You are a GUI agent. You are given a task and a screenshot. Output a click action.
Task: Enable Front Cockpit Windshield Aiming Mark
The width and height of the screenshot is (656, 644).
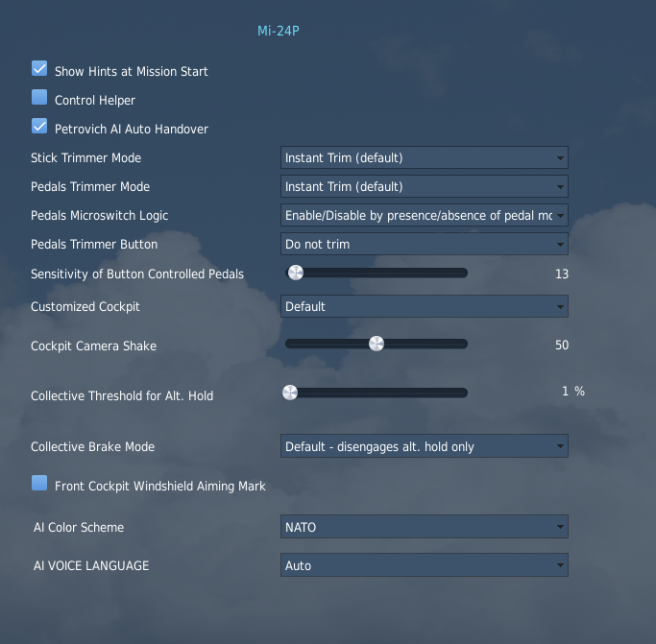tap(39, 483)
